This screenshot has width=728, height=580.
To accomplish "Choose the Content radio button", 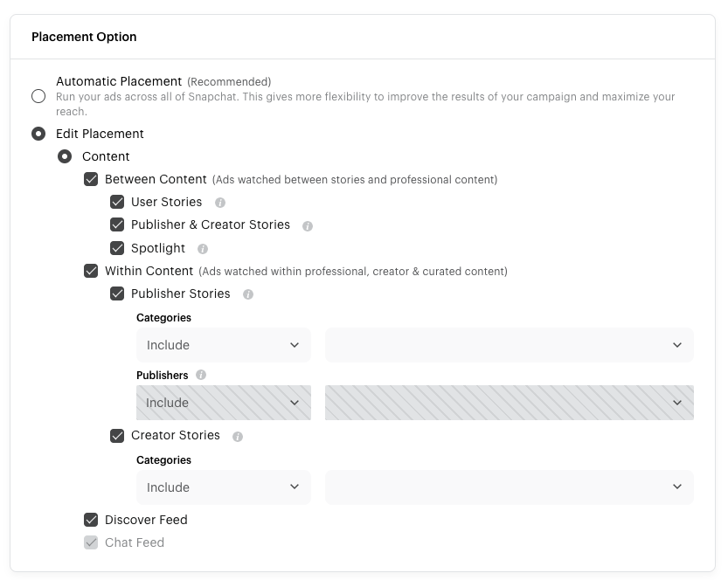I will pyautogui.click(x=65, y=157).
